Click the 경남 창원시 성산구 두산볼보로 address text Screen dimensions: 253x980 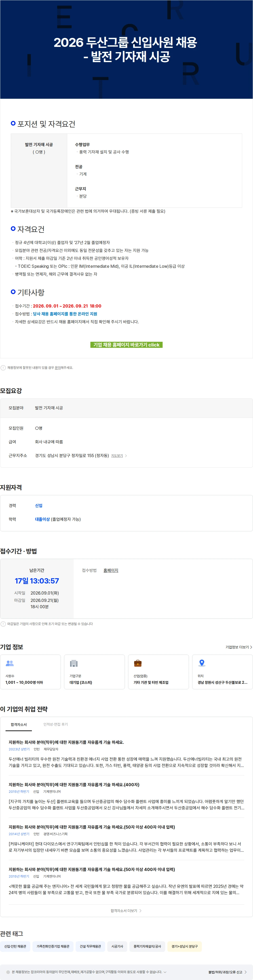[222, 682]
